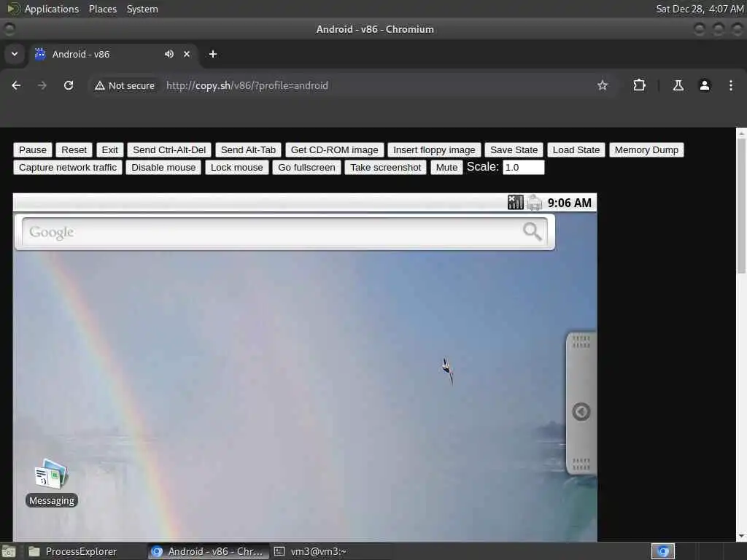This screenshot has width=747, height=560.
Task: Click the Reset button
Action: 74,150
